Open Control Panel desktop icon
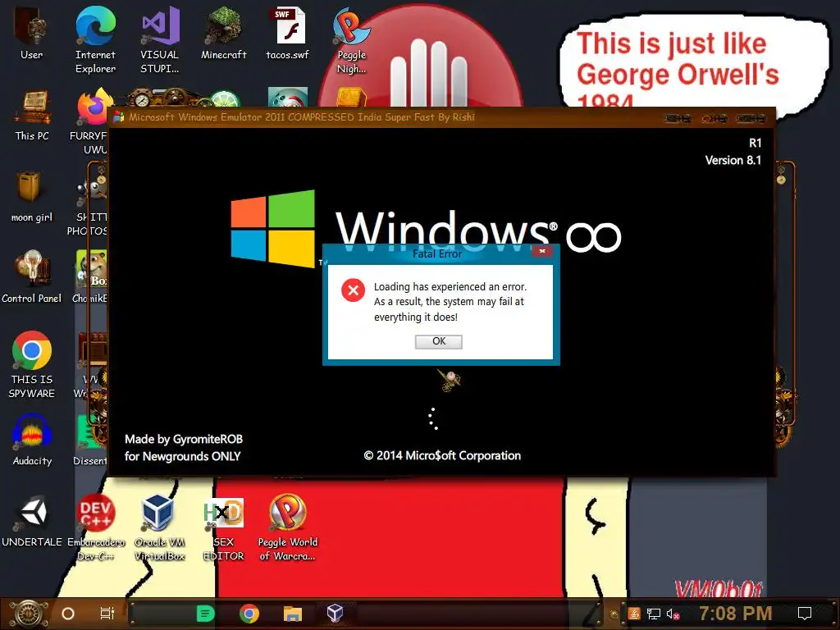Image resolution: width=840 pixels, height=630 pixels. [x=32, y=277]
